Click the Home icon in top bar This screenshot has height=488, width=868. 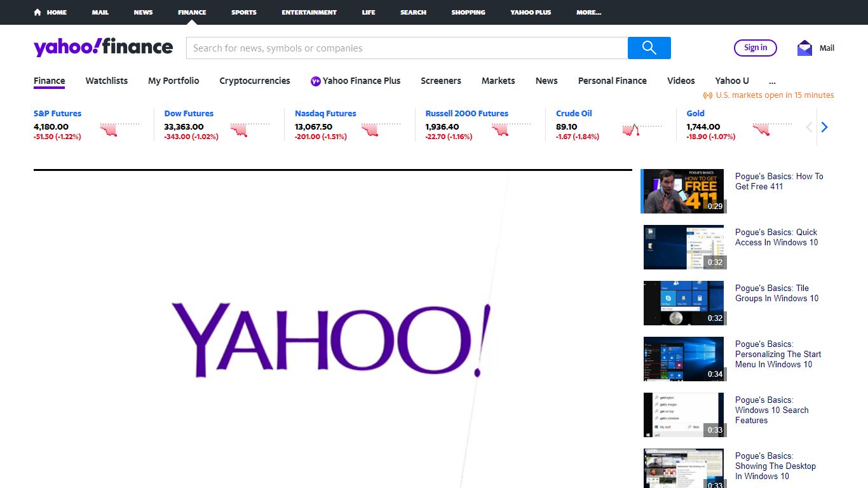(x=37, y=12)
